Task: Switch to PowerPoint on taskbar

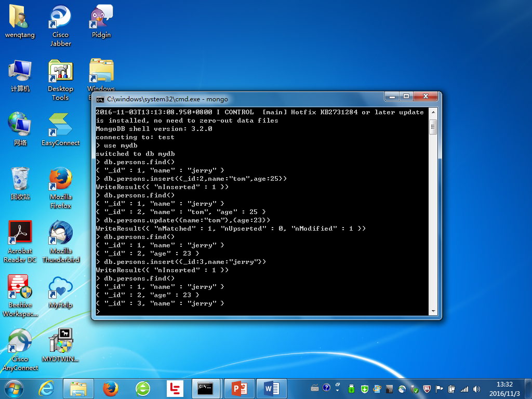Action: (239, 389)
